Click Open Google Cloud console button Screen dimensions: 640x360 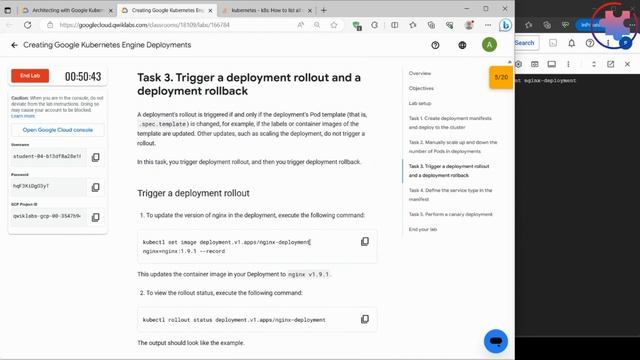(58, 130)
